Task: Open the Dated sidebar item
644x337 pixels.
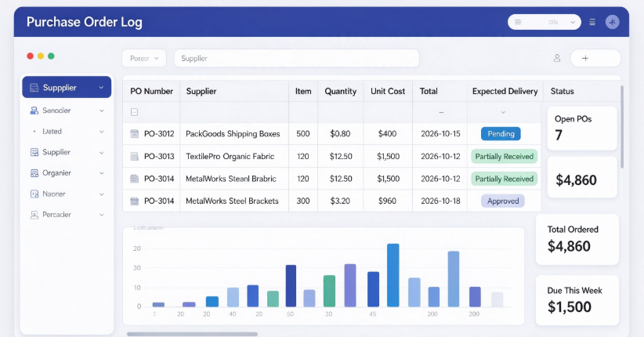Action: (x=67, y=132)
